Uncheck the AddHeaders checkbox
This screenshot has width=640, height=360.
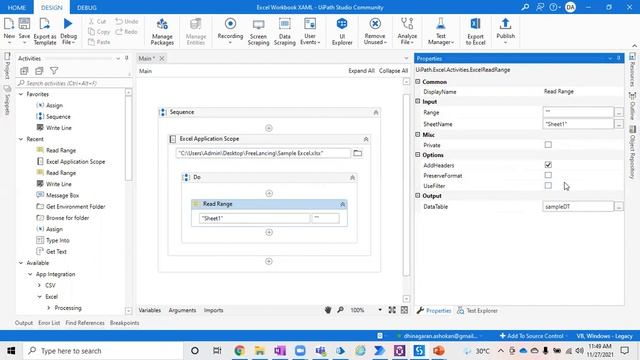point(548,165)
